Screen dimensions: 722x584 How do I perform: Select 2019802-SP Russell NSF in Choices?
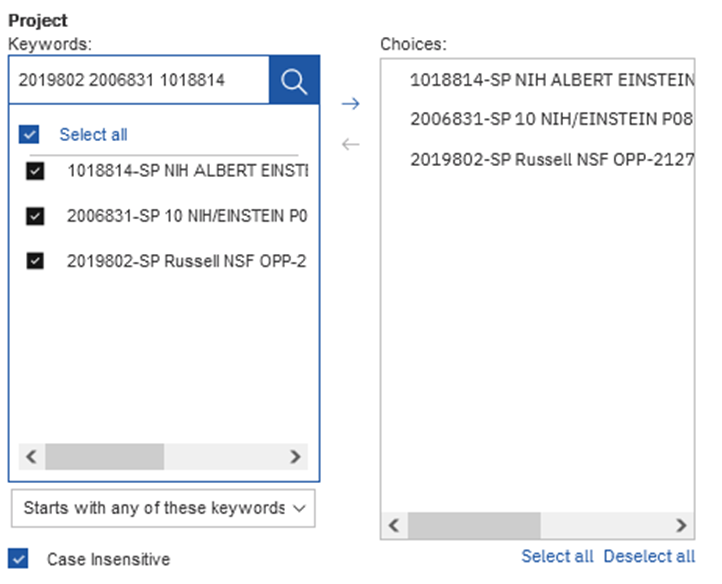pos(551,159)
